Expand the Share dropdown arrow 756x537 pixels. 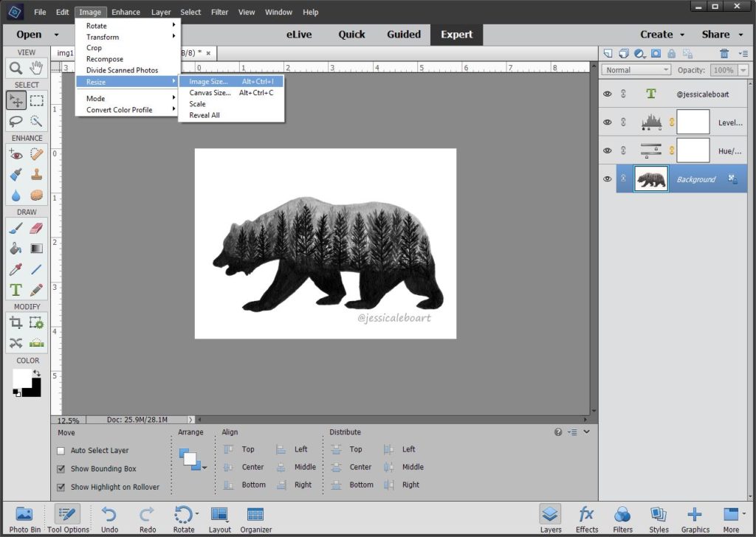[740, 35]
